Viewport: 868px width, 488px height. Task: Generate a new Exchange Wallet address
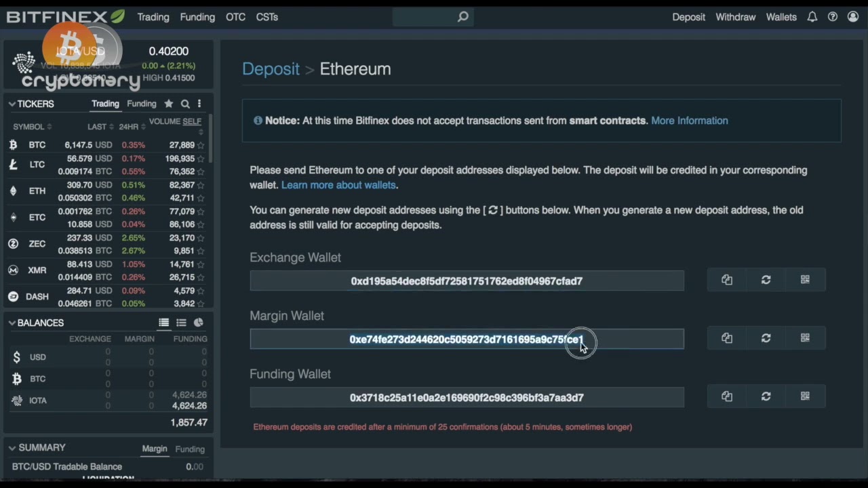(766, 280)
